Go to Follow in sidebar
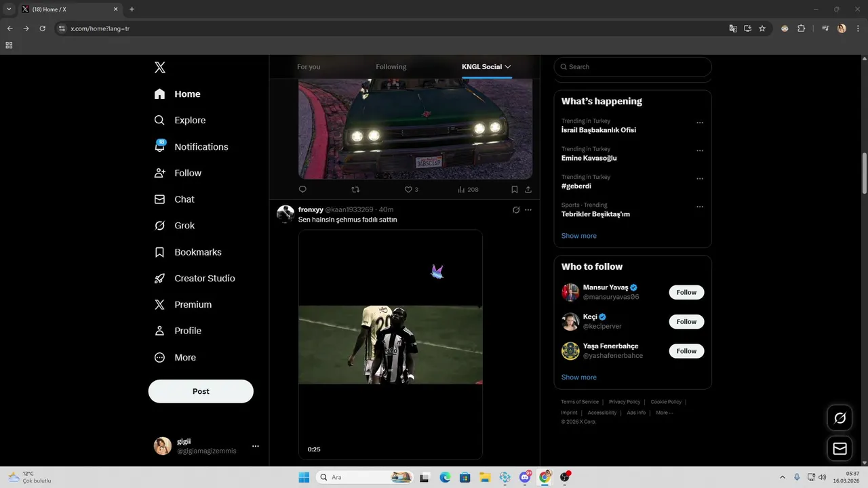The width and height of the screenshot is (868, 488). 178,173
